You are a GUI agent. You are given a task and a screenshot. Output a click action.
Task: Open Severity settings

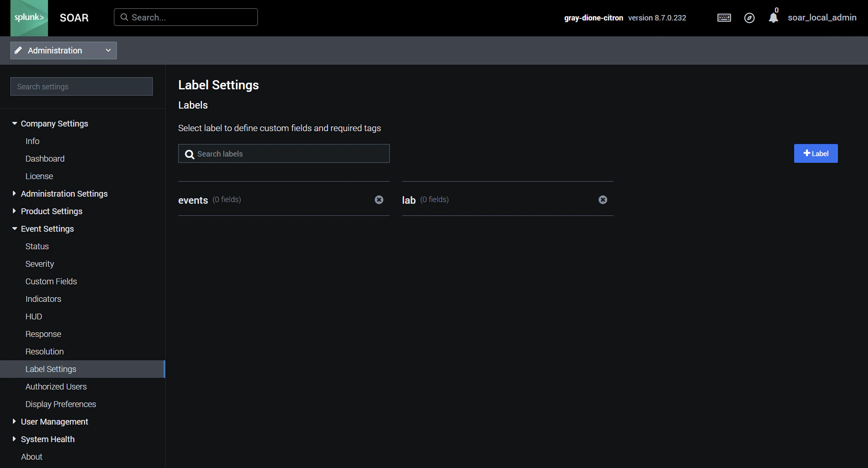tap(40, 264)
